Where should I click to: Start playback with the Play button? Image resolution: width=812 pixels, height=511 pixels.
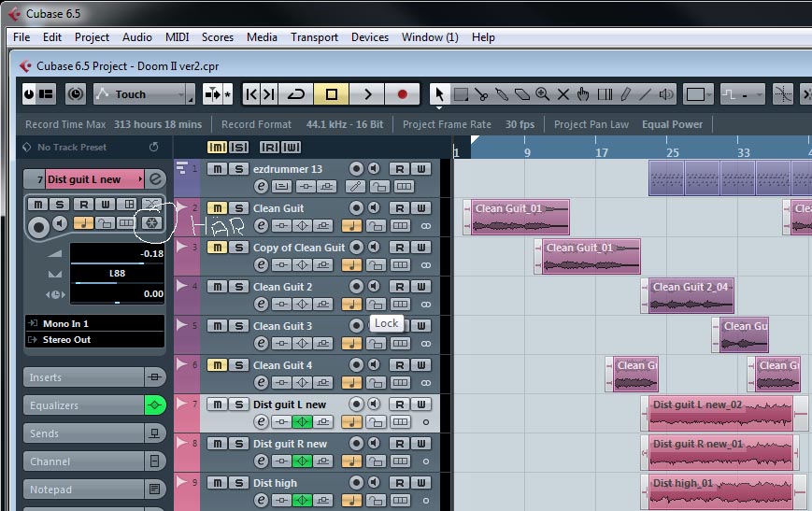coord(367,94)
